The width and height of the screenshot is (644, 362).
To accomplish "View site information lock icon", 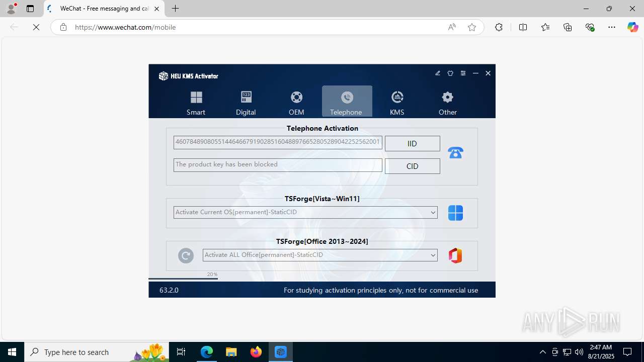I will pos(63,27).
